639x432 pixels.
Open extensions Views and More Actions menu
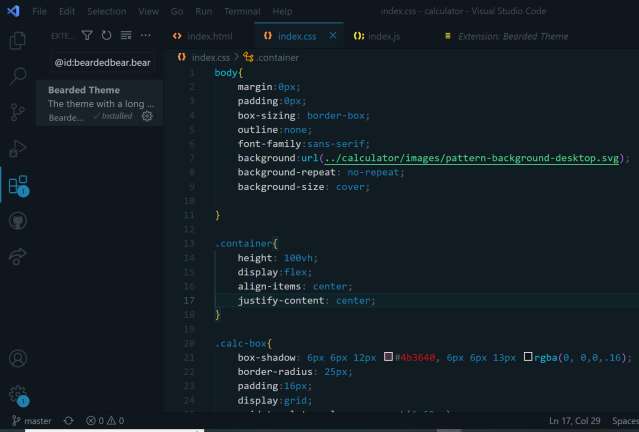click(145, 35)
